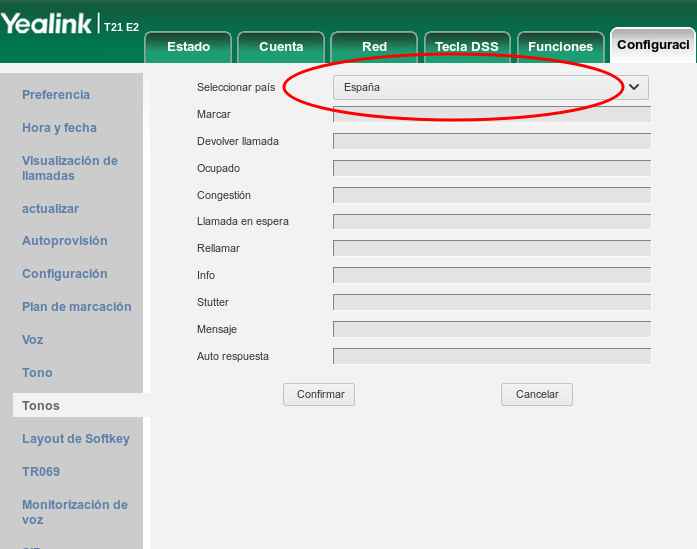
Task: Click the Ocupado tone input field
Action: point(490,168)
